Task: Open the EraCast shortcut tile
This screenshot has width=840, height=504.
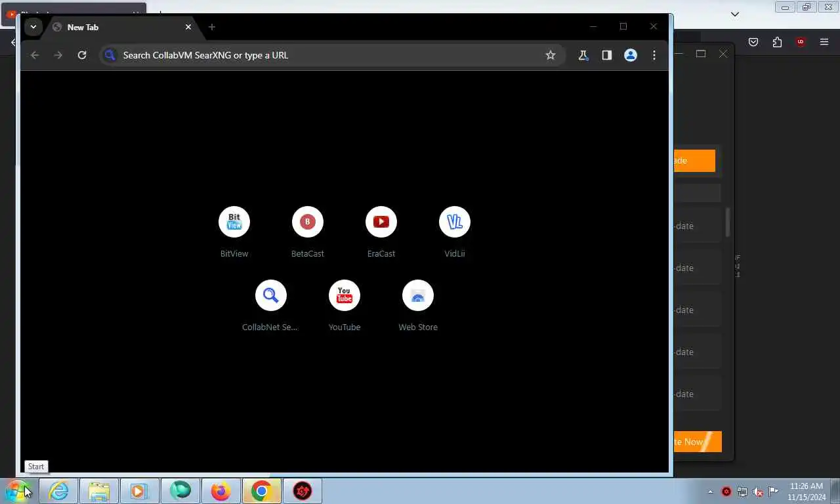Action: coord(381,232)
